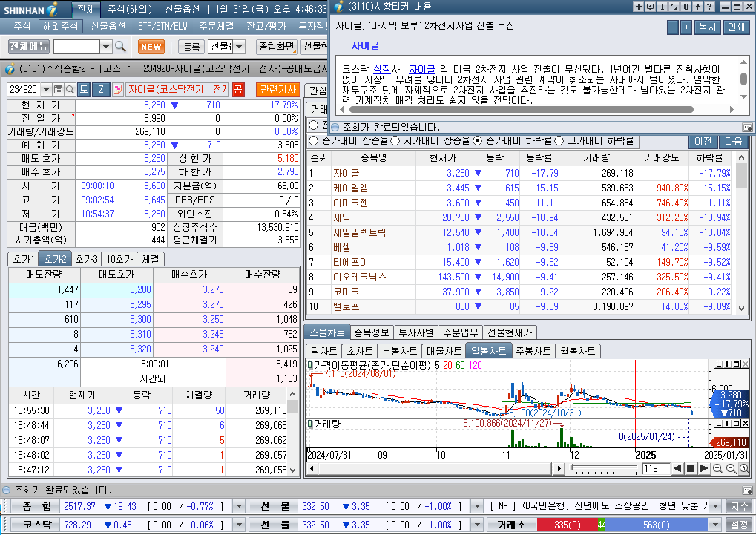Step chart backward with left triangle button

(x=677, y=468)
